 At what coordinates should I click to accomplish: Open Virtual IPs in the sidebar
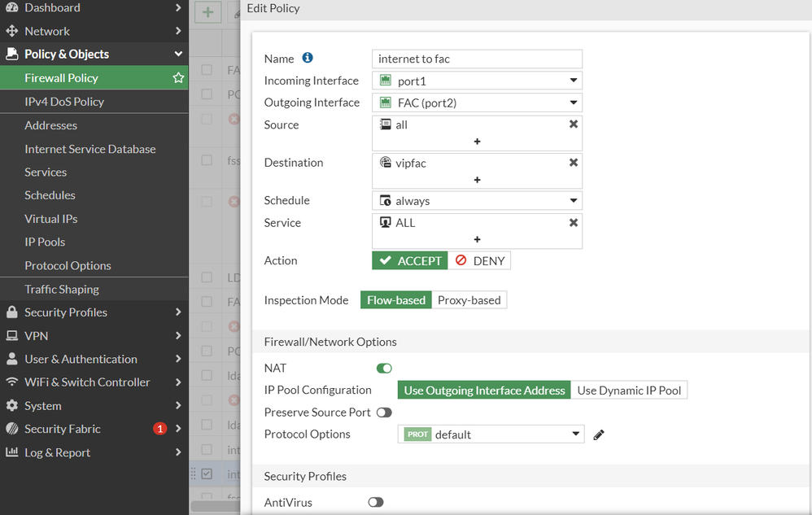coord(51,219)
